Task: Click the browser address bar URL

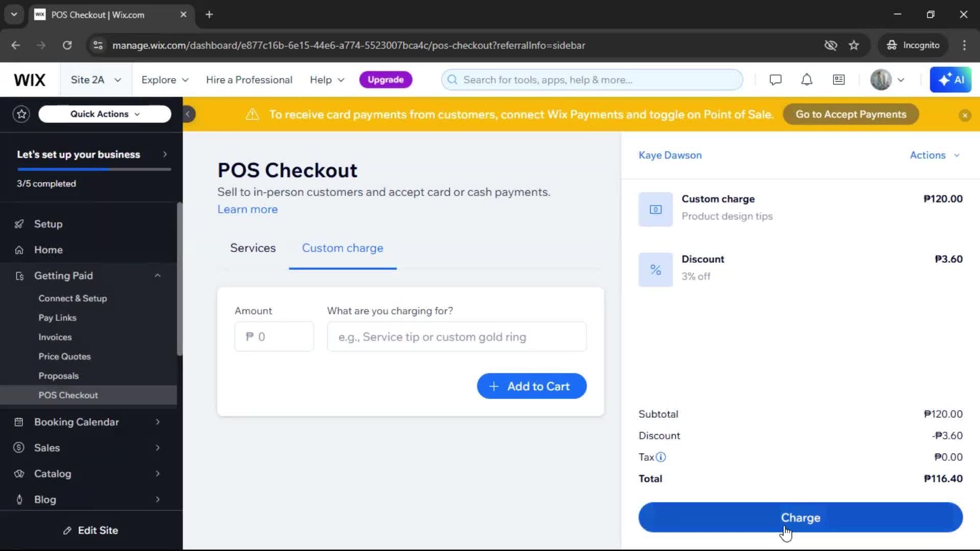Action: (x=349, y=45)
